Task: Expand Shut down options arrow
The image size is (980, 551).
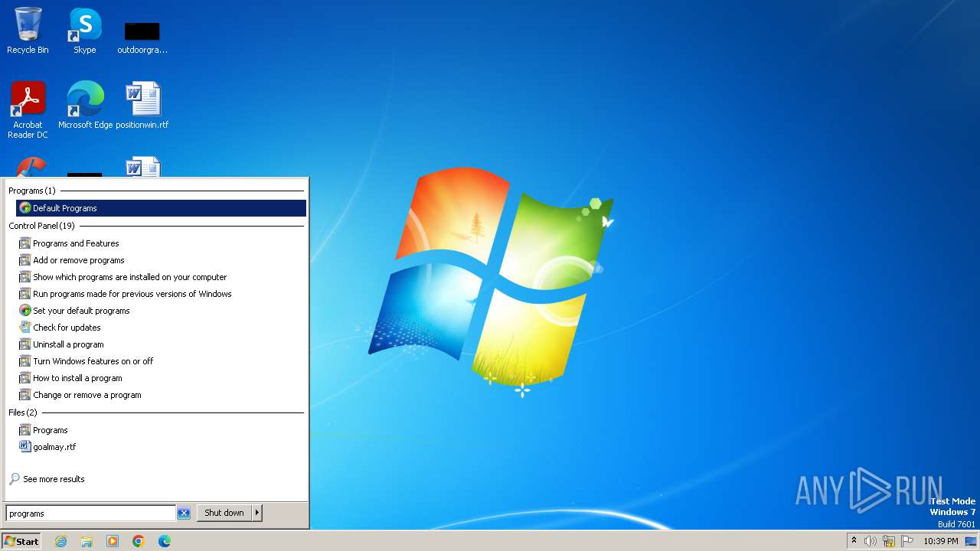Action: tap(257, 513)
